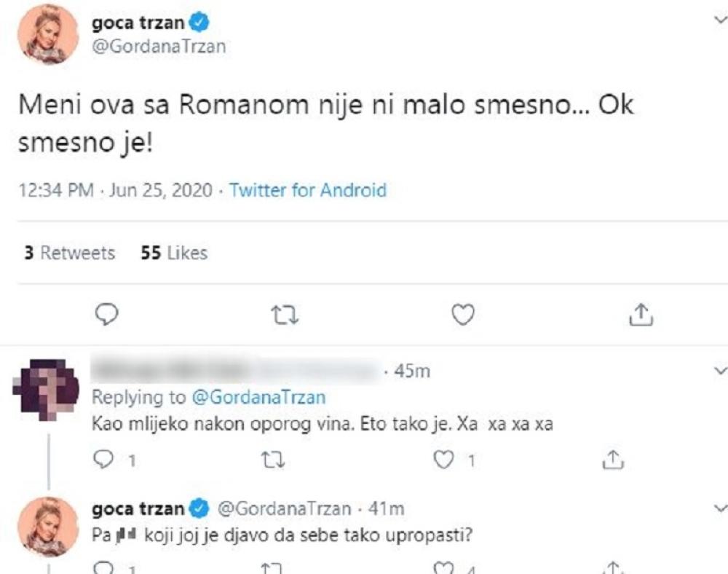The height and width of the screenshot is (574, 728).
Task: Open more options on goca trzan's 41m reply
Action: click(719, 507)
